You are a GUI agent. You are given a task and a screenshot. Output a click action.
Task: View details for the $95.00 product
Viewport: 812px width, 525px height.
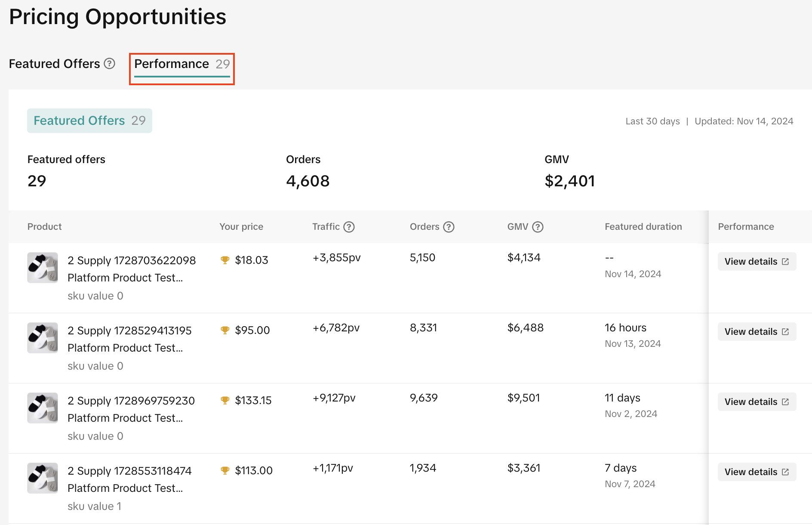[x=757, y=332]
